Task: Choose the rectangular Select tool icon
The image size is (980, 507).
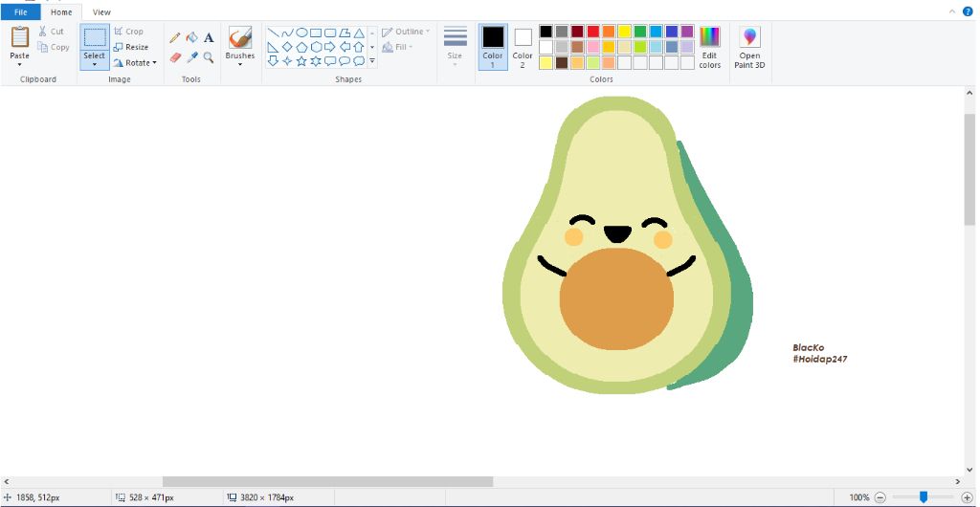Action: click(95, 37)
